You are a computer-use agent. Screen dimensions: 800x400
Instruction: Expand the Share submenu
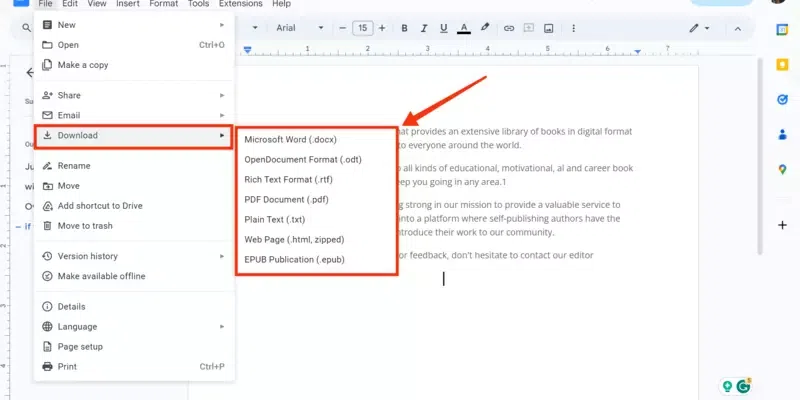(134, 95)
